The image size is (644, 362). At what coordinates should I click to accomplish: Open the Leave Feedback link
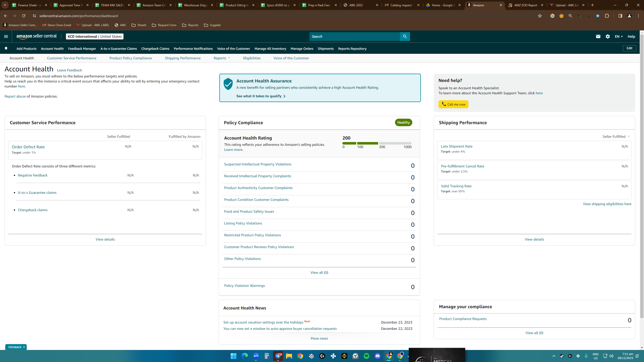coord(69,70)
